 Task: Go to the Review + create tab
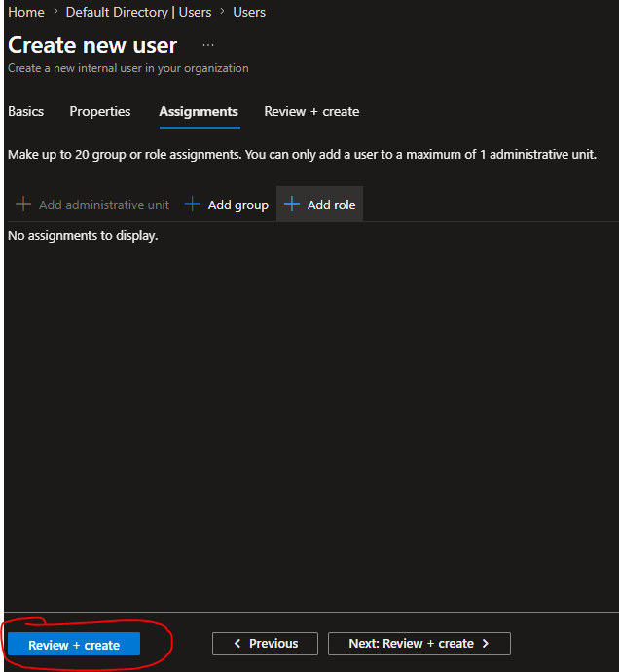coord(311,112)
